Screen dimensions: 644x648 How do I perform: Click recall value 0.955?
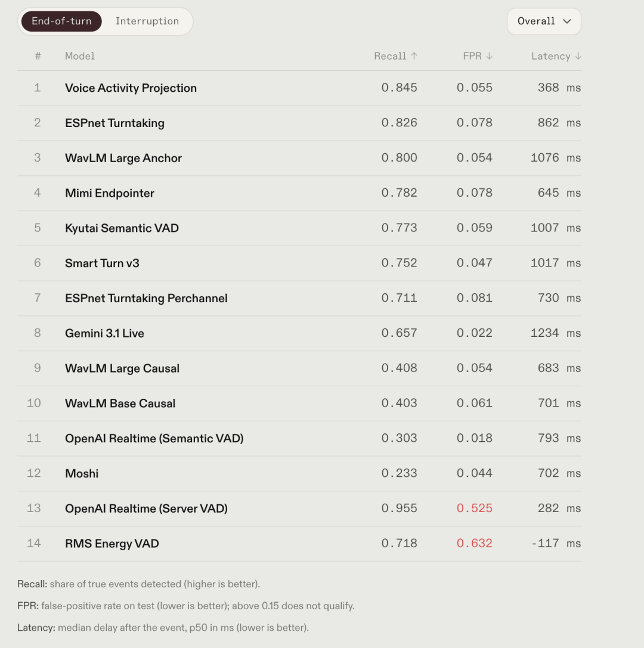(x=400, y=509)
